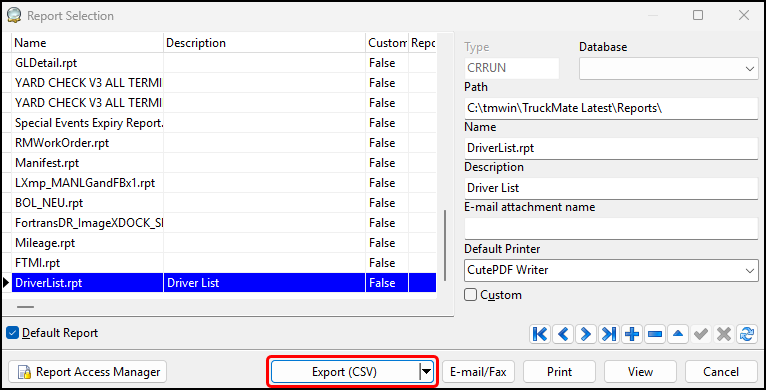Click the Type field showing CRRUN
This screenshot has height=390, width=766.
[x=511, y=68]
